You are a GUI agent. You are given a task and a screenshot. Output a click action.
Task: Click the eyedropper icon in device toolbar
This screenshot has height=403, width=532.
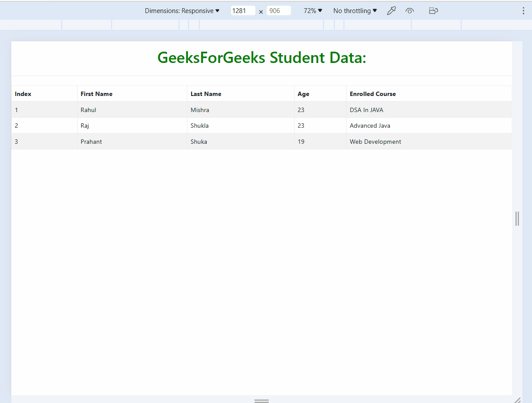point(391,11)
